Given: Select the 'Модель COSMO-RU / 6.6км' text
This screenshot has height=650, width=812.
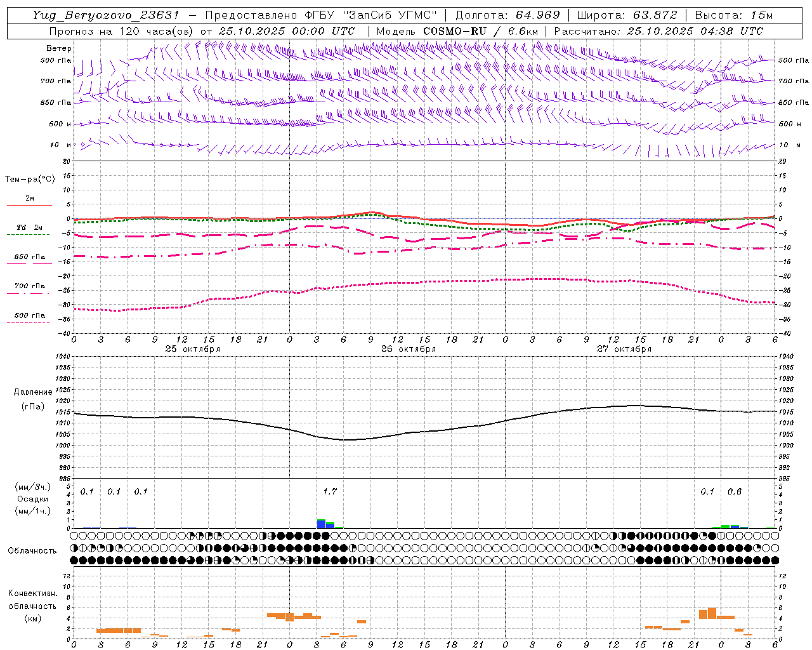Looking at the screenshot, I should pyautogui.click(x=457, y=31).
